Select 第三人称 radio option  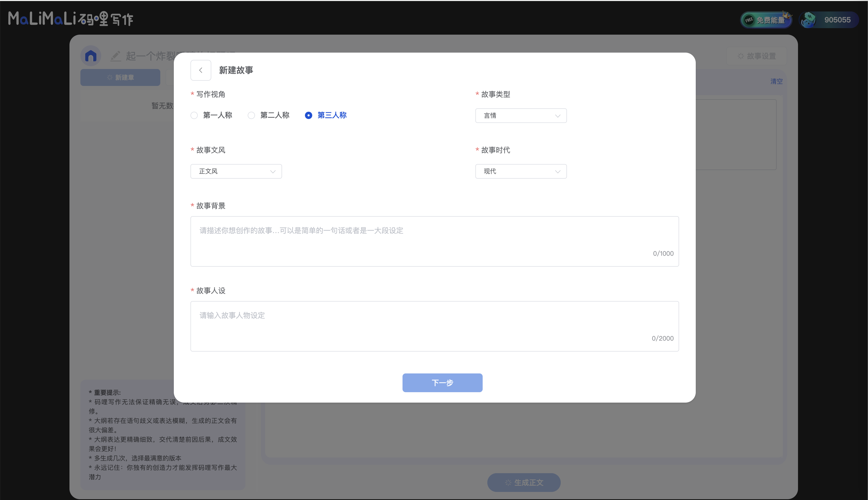point(308,115)
